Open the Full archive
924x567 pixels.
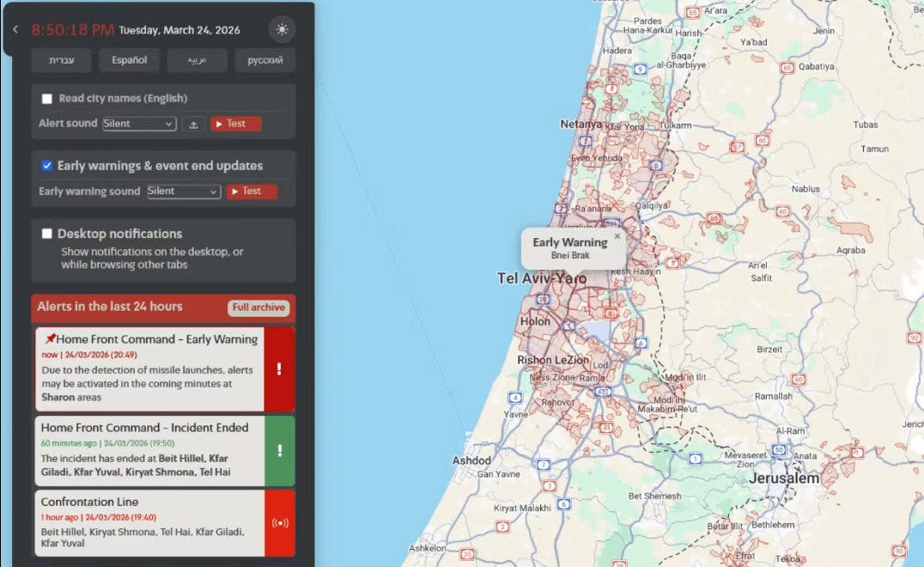[x=258, y=308]
